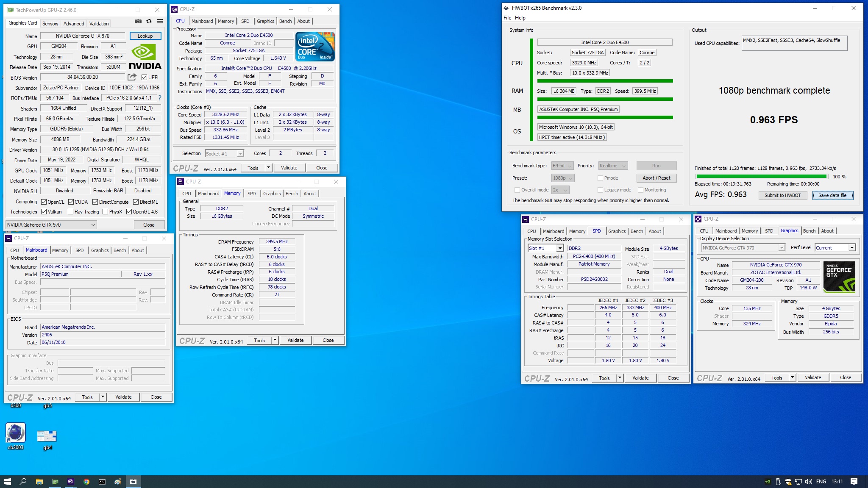
Task: Click the taskbar clock showing 13:11
Action: (x=837, y=482)
